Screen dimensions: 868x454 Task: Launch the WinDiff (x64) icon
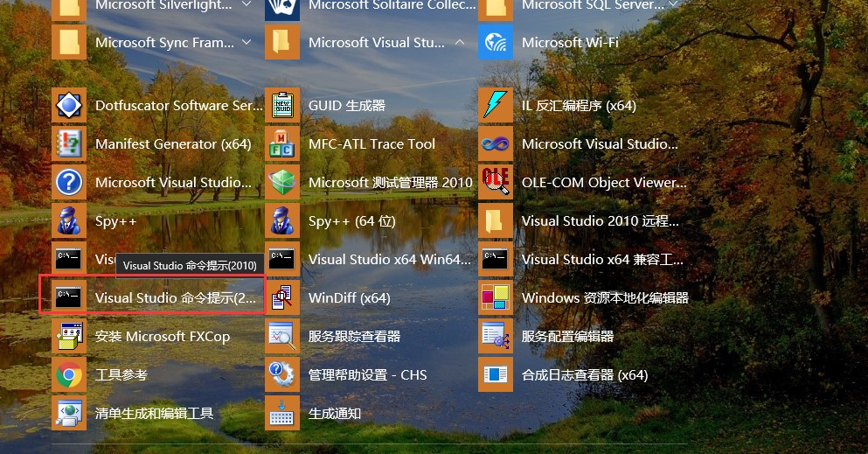coord(282,297)
